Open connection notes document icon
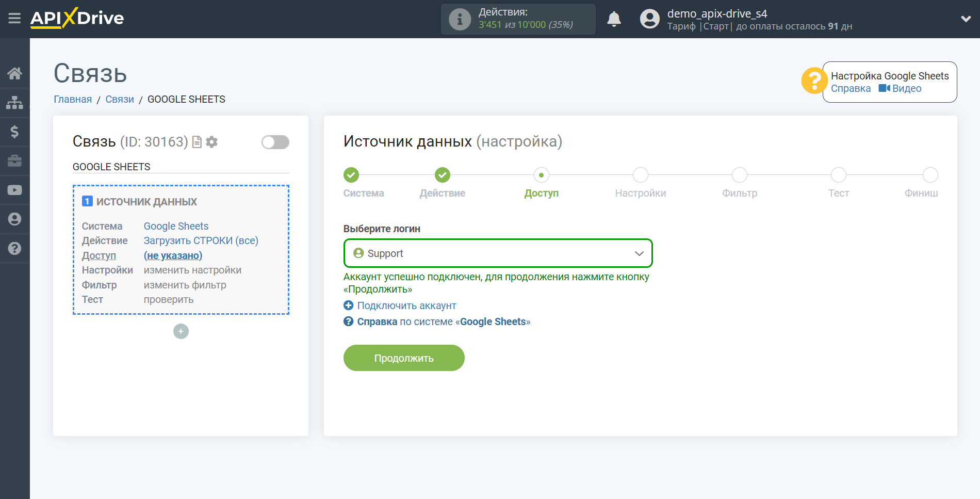 pyautogui.click(x=197, y=142)
